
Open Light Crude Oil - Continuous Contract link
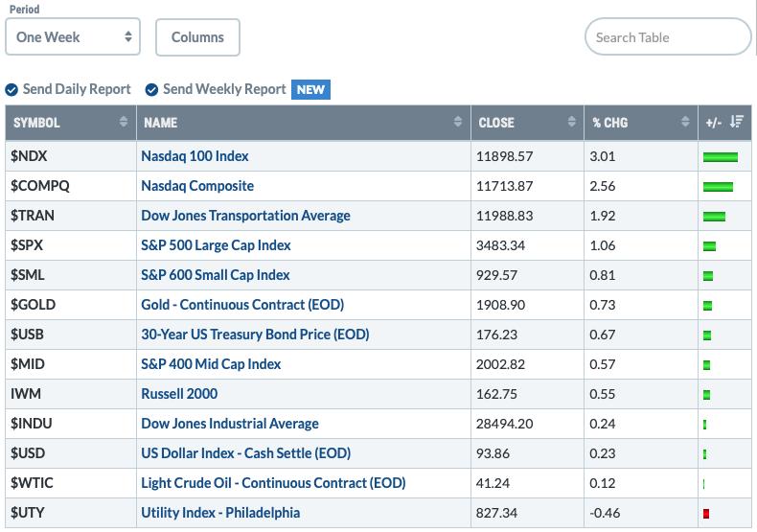(273, 483)
